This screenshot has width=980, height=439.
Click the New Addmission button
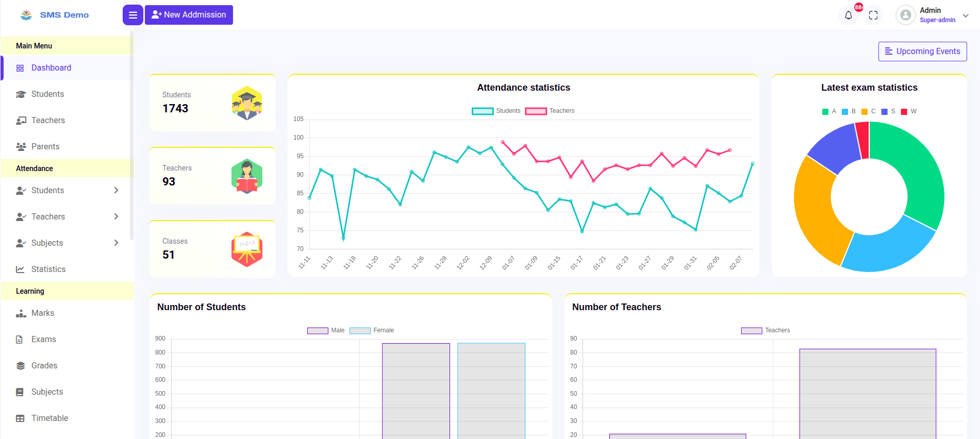pos(189,15)
